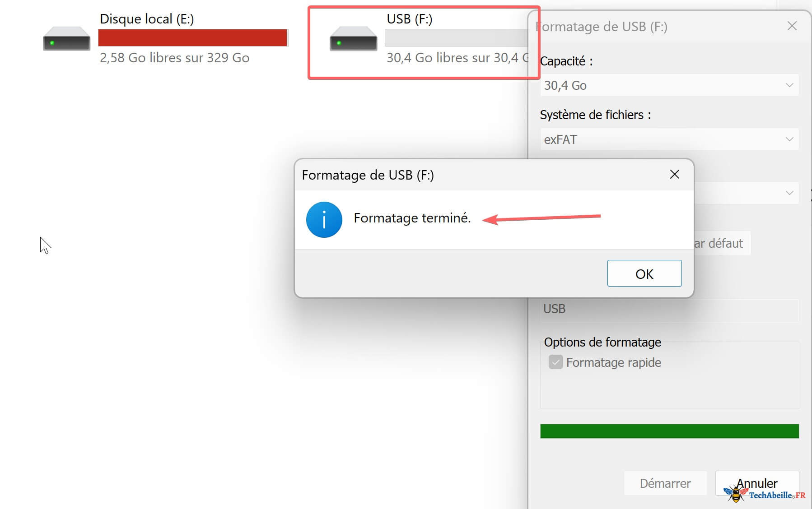Click the volume label field containing USB
Screen dimensions: 812x509
click(669, 309)
